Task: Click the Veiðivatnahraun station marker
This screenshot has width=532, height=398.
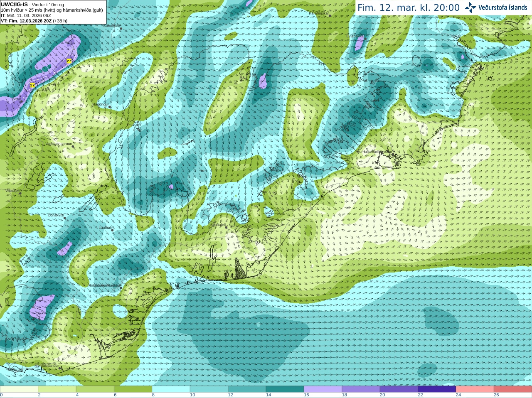Action: 72,146
